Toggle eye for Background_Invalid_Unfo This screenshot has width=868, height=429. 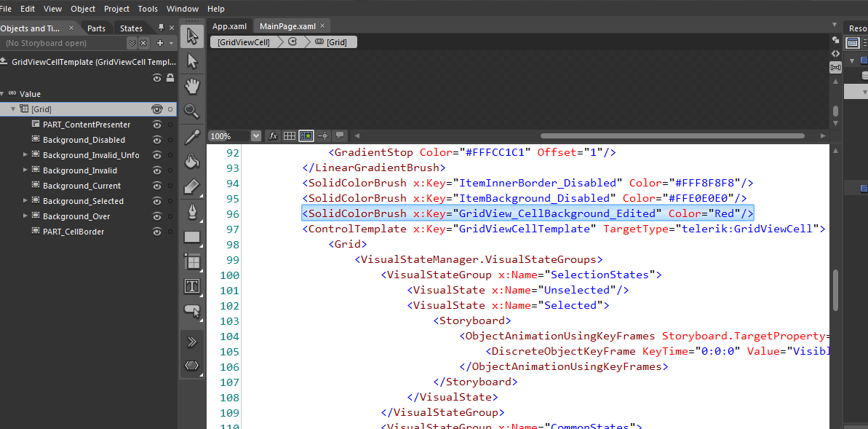coord(156,155)
